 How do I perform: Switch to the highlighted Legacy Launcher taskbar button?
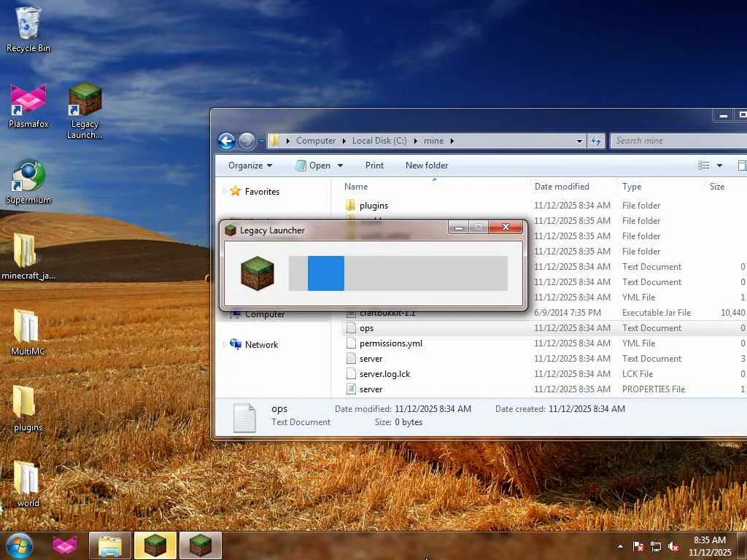coord(155,545)
